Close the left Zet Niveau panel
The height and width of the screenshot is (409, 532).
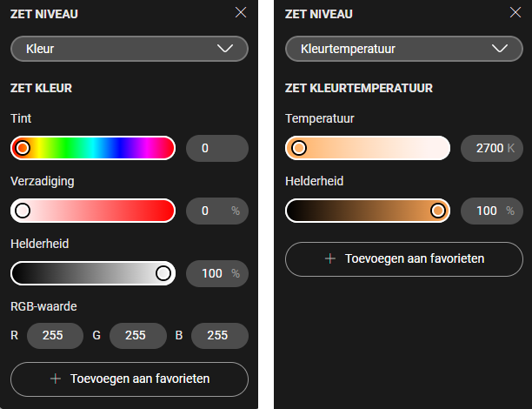[x=242, y=12]
